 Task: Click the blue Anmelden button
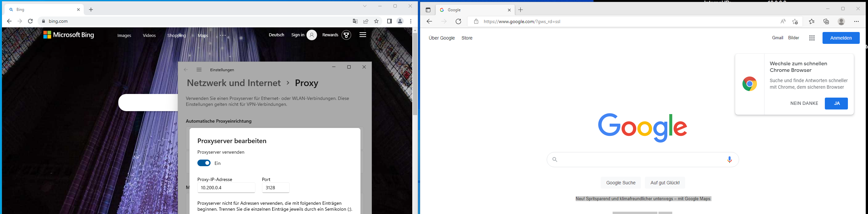(x=841, y=38)
